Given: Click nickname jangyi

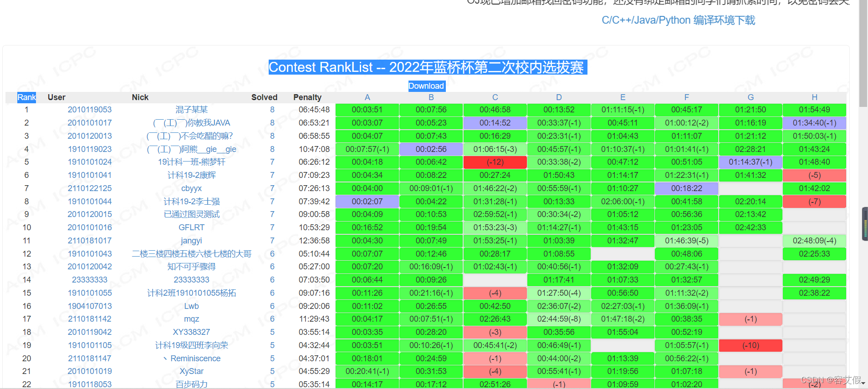Looking at the screenshot, I should (191, 241).
